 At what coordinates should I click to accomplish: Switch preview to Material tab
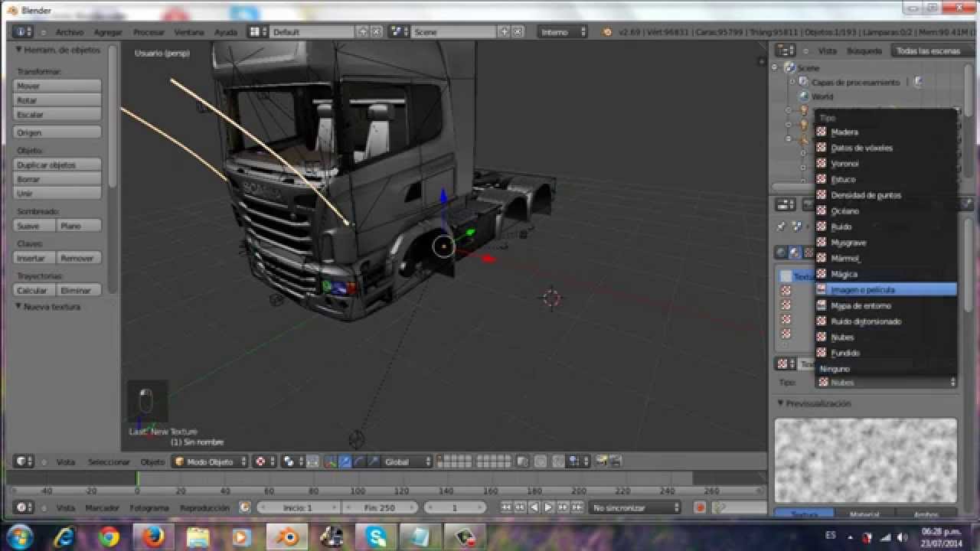(x=865, y=514)
